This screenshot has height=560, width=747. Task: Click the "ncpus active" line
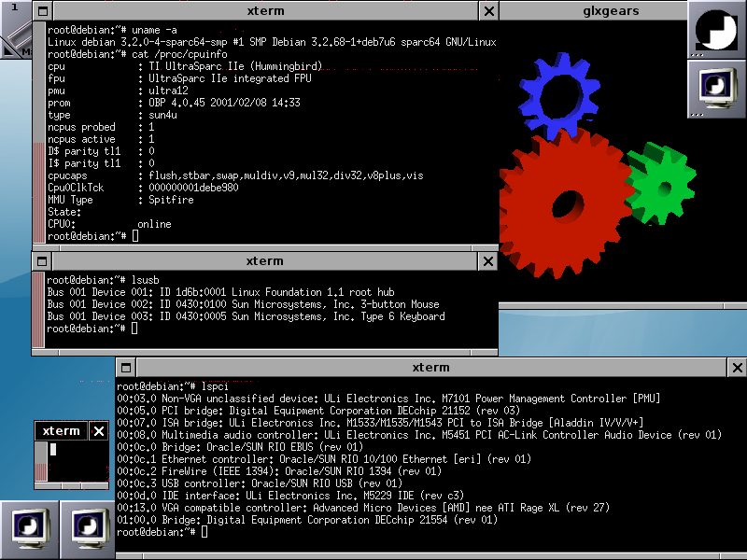click(101, 139)
